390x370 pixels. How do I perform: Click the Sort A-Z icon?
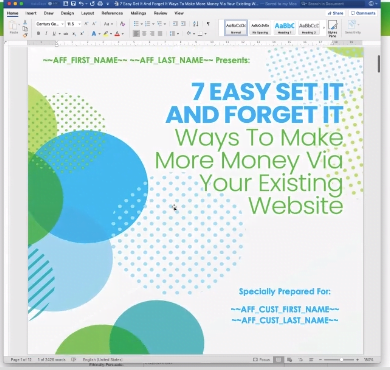[196, 24]
